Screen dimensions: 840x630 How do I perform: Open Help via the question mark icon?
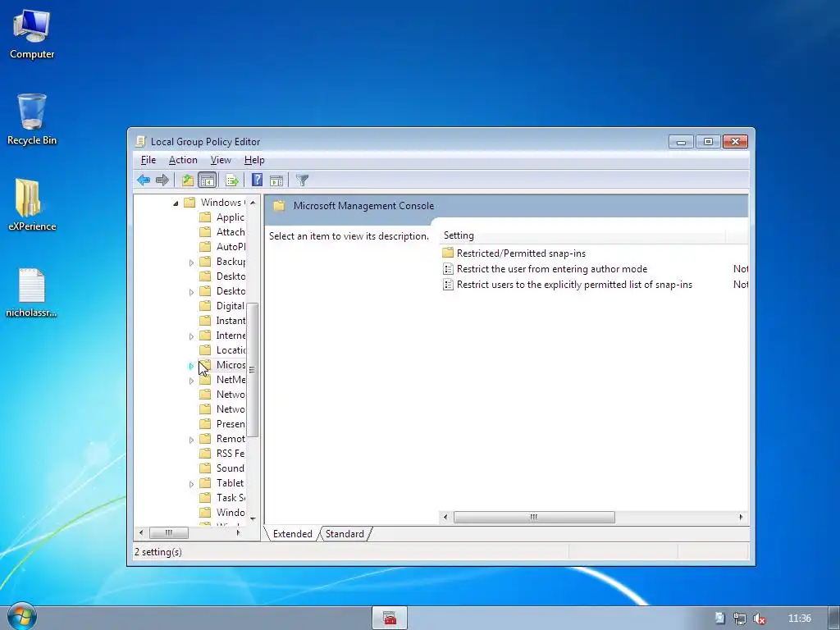point(257,180)
